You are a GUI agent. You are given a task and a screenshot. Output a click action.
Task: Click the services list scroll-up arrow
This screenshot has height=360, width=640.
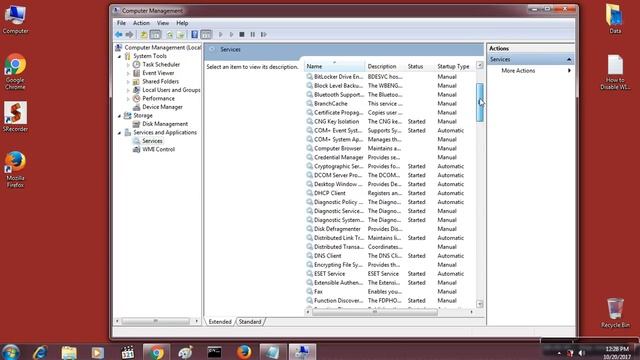coord(480,65)
